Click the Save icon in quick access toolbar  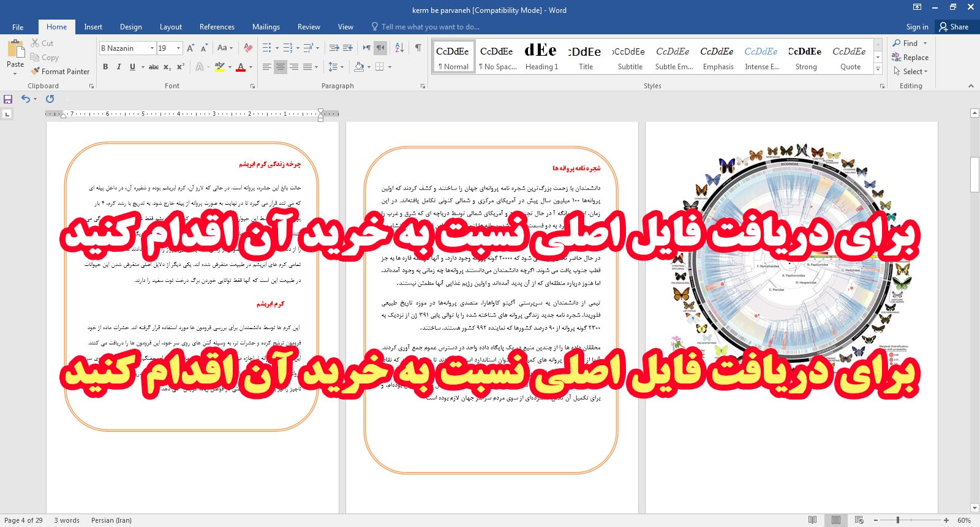[x=8, y=99]
